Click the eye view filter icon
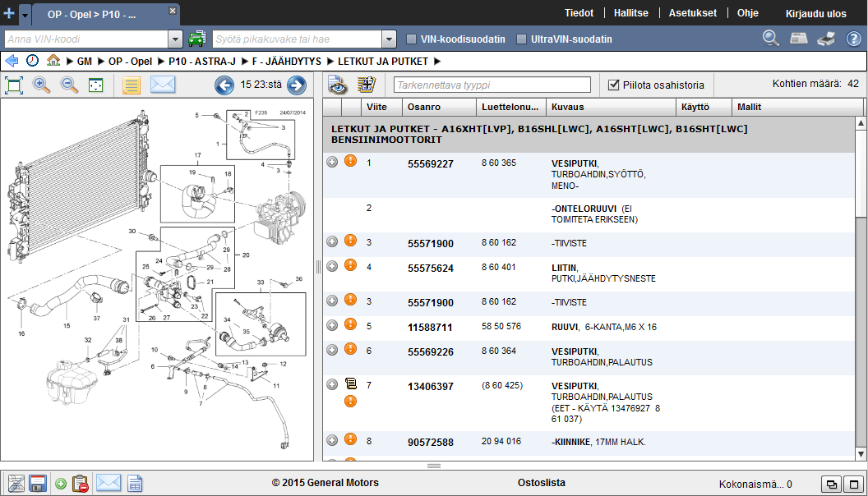The width and height of the screenshot is (868, 496). coord(337,85)
